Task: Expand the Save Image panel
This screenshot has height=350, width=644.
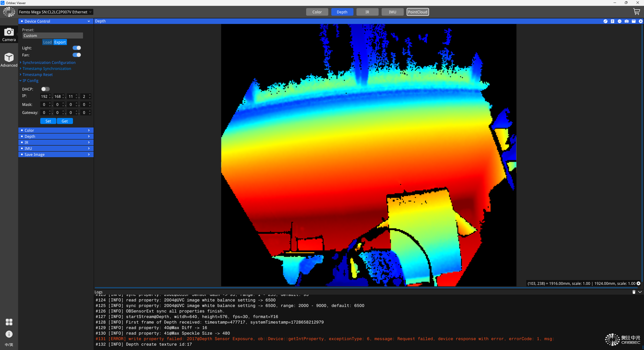Action: coord(56,155)
